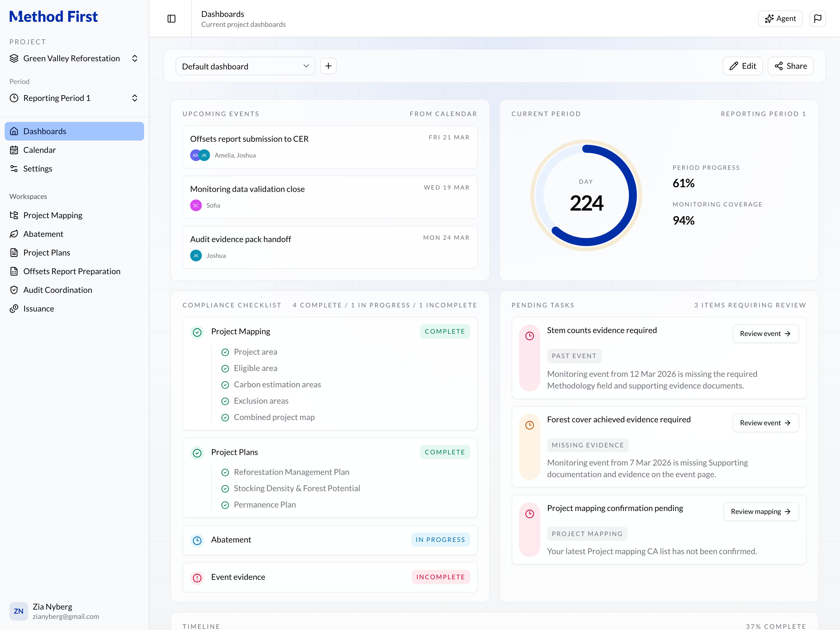Click the ZN user avatar
Screen dimensions: 840x630
pyautogui.click(x=18, y=611)
